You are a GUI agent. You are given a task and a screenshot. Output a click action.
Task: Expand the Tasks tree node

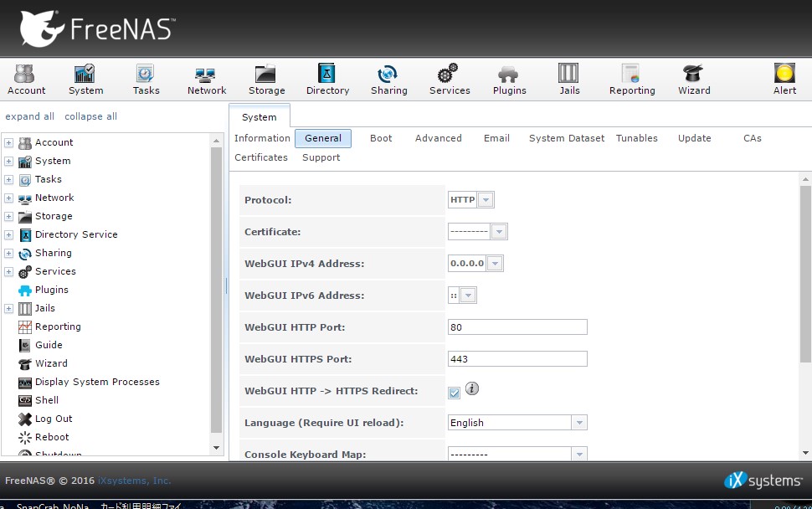pyautogui.click(x=9, y=179)
